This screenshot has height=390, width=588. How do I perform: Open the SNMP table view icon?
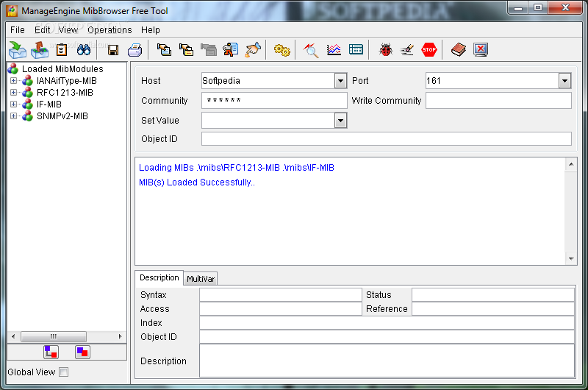point(356,49)
